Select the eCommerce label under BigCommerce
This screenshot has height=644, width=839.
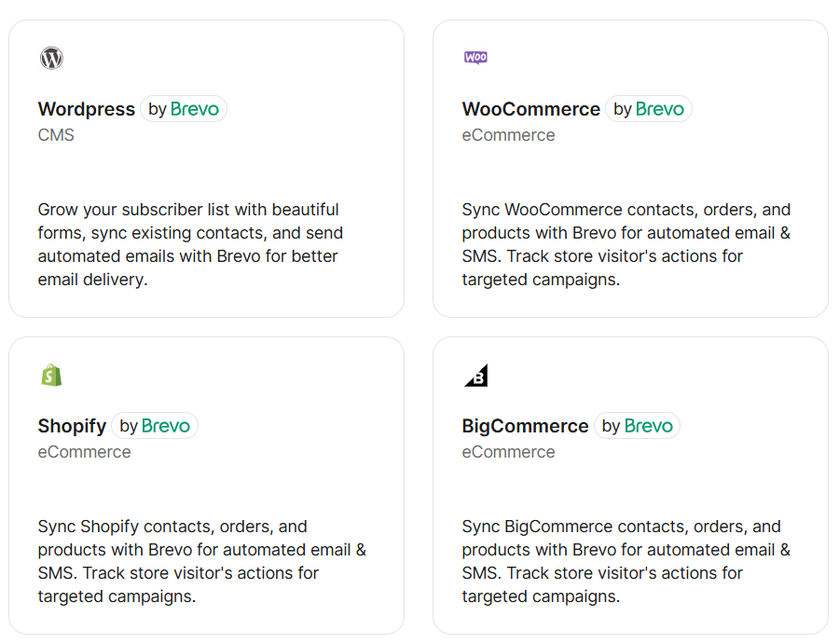(x=508, y=452)
